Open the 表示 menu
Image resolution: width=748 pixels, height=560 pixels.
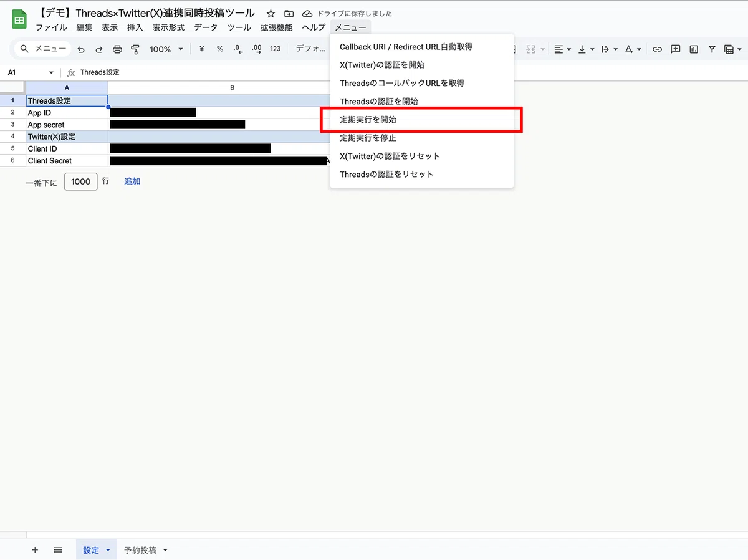tap(110, 27)
